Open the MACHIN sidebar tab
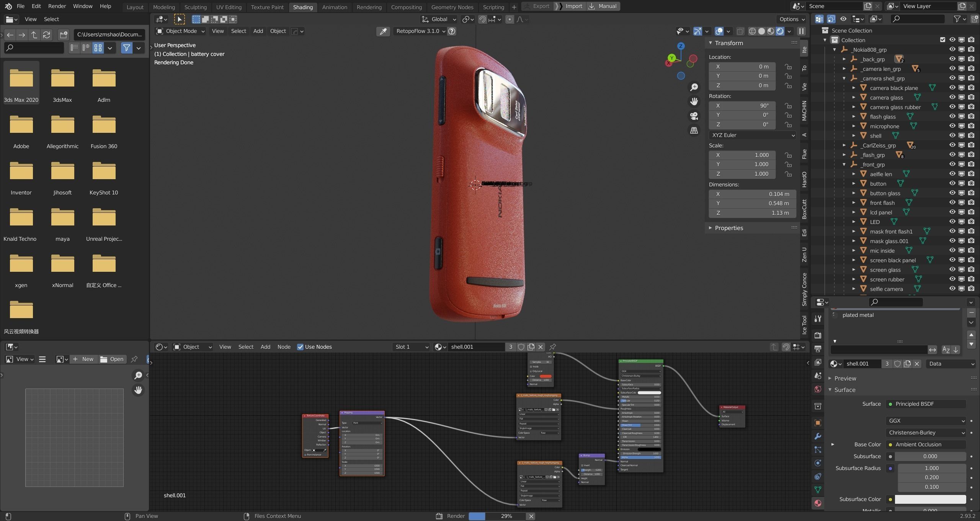The width and height of the screenshot is (980, 521). 804,111
